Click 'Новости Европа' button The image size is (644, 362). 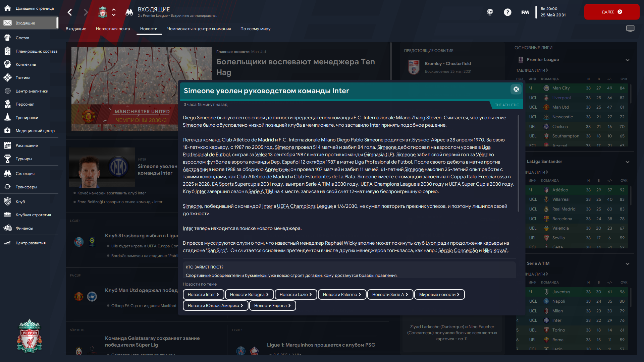[x=272, y=305]
